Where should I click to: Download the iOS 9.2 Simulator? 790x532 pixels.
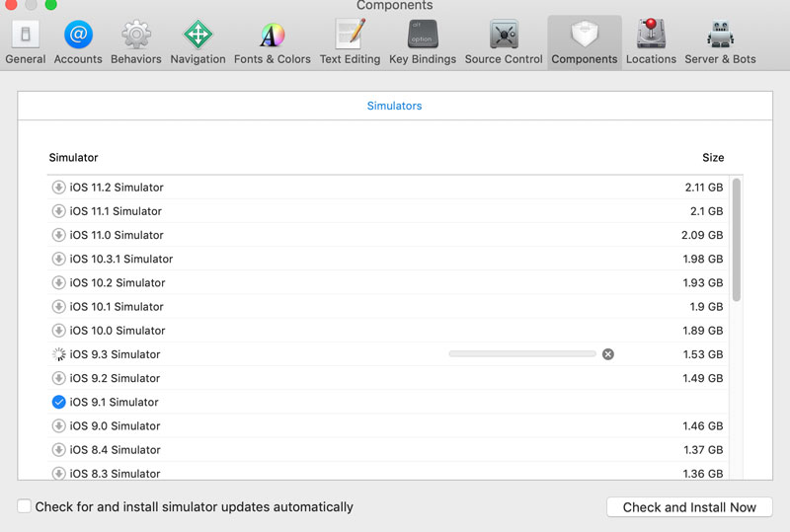58,378
